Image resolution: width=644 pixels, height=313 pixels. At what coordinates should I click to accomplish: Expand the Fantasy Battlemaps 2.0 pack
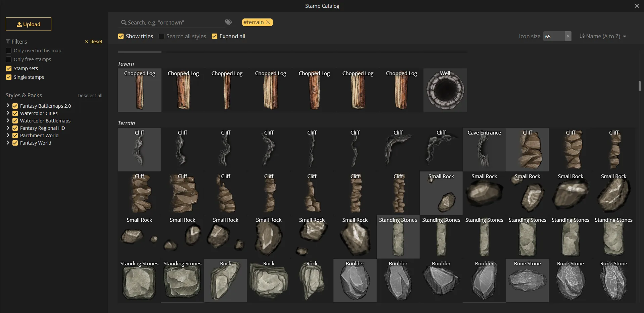(x=8, y=106)
